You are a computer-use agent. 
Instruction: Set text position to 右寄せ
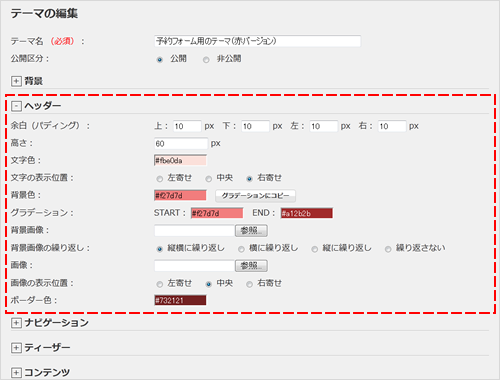(249, 179)
